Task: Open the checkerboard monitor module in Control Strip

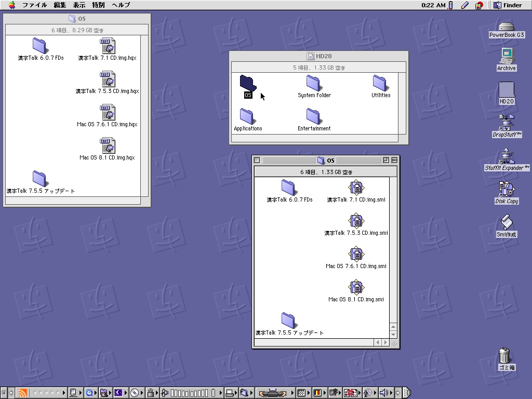Action: click(x=303, y=393)
